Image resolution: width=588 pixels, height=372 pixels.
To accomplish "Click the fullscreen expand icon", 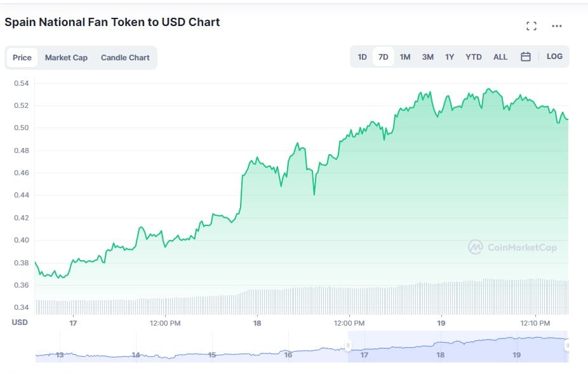I will pos(531,26).
